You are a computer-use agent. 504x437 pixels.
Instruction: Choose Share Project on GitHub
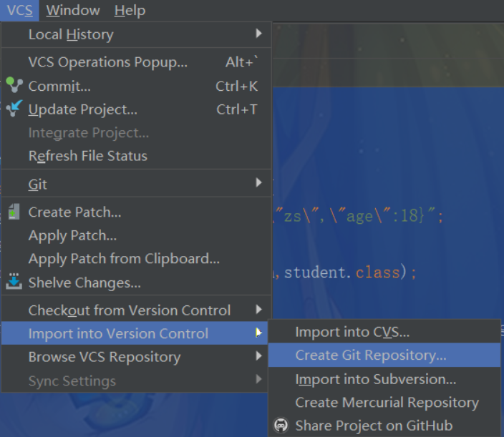(384, 426)
